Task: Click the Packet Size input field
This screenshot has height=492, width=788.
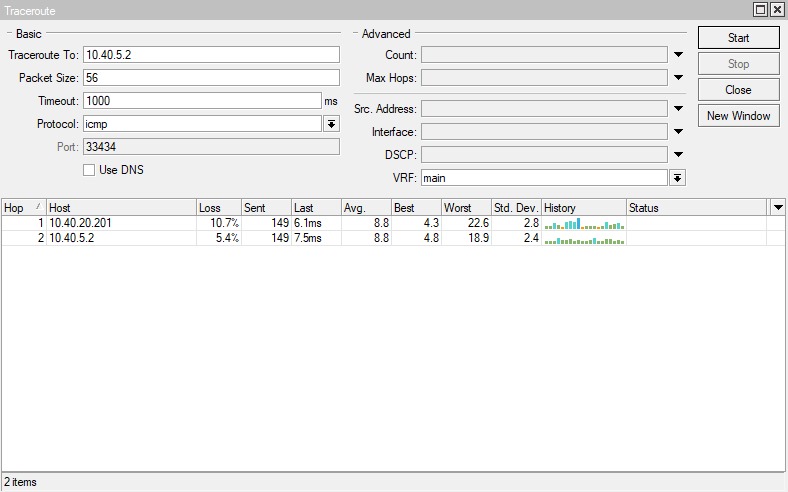Action: point(211,78)
